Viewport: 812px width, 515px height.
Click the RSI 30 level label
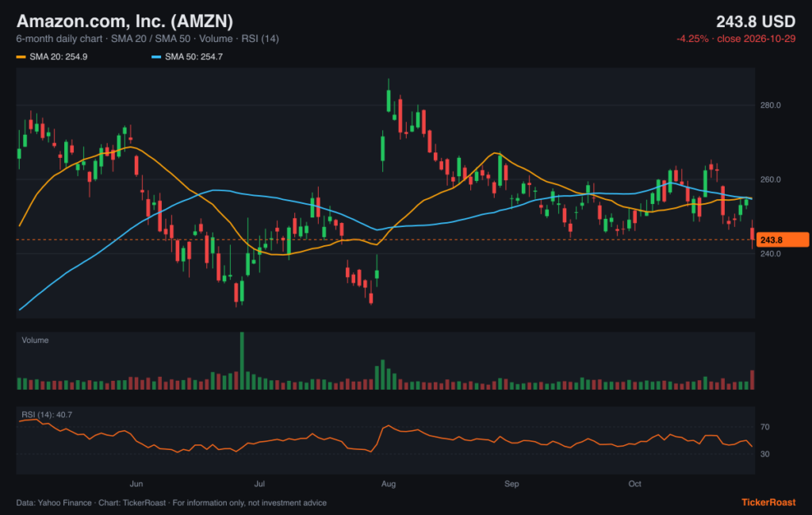point(765,454)
